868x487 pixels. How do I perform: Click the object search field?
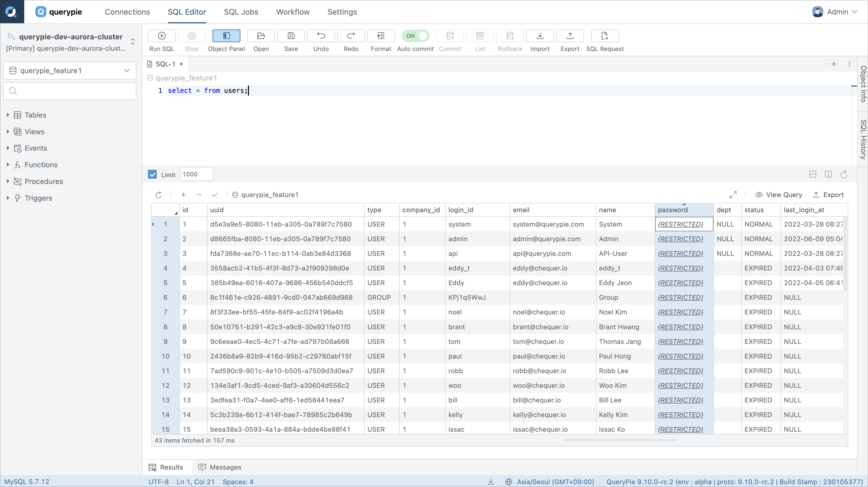pyautogui.click(x=70, y=91)
